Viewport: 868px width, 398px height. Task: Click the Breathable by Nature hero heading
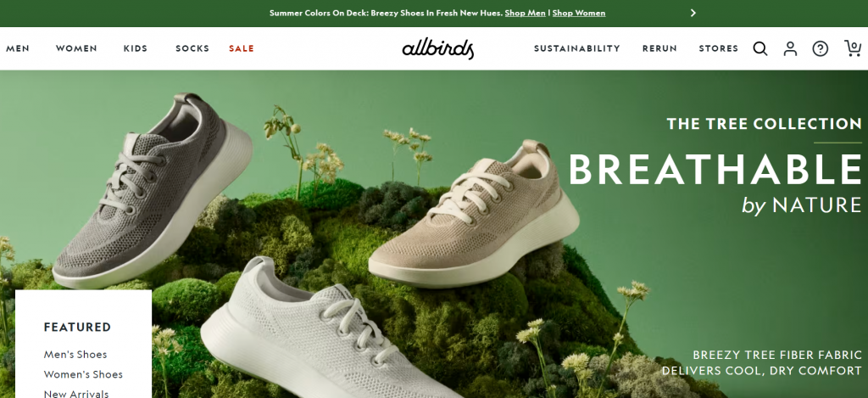(x=715, y=183)
